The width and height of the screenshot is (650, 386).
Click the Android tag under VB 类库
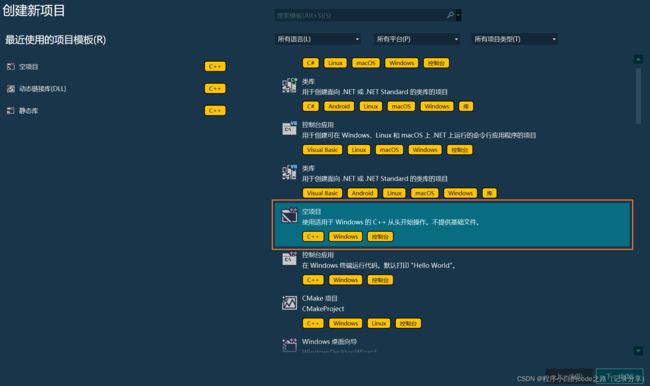coord(362,193)
